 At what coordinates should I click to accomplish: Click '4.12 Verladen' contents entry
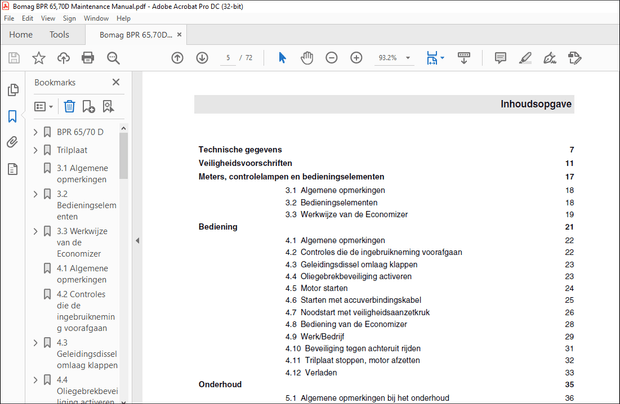coord(311,372)
